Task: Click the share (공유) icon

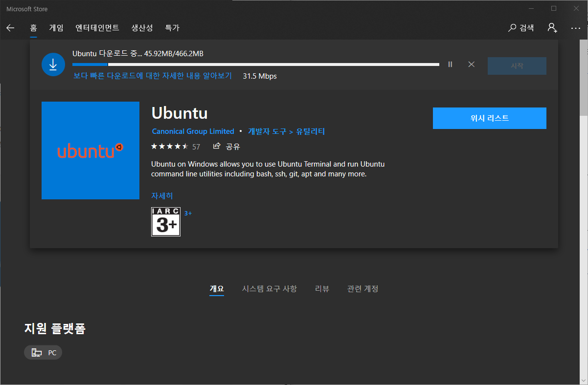Action: 226,146
